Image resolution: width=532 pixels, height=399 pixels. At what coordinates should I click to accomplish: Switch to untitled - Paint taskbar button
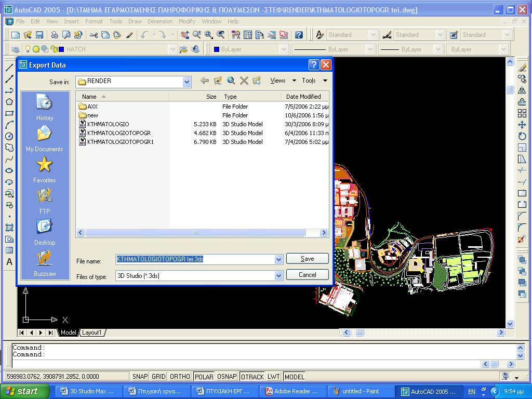(361, 392)
